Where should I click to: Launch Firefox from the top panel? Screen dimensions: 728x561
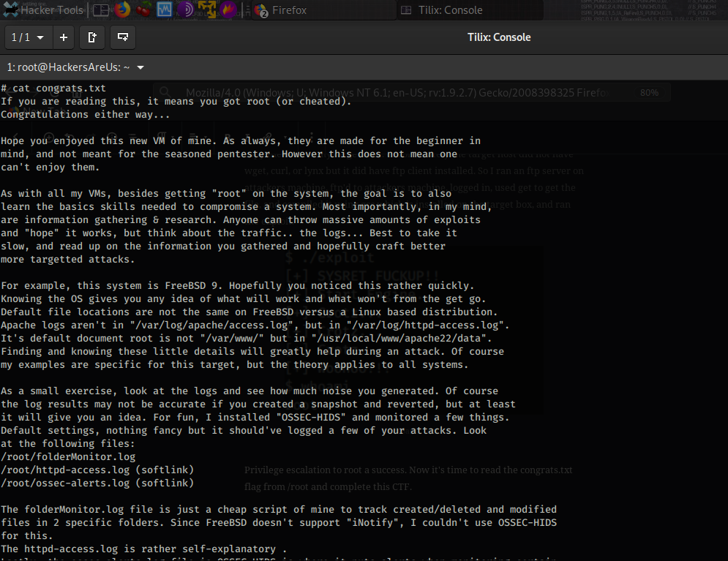[x=122, y=10]
